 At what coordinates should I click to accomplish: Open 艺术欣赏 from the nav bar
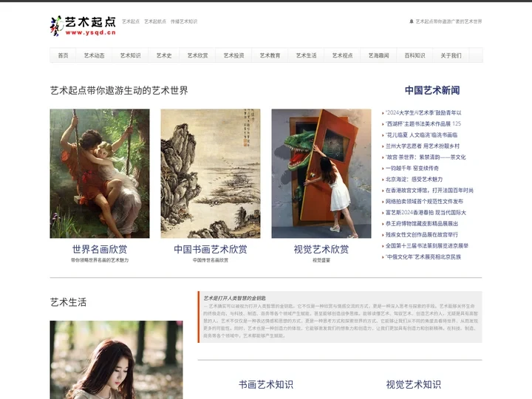point(197,55)
